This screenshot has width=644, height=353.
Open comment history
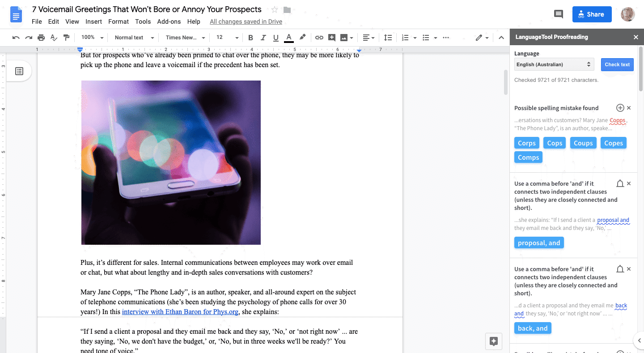pos(559,14)
